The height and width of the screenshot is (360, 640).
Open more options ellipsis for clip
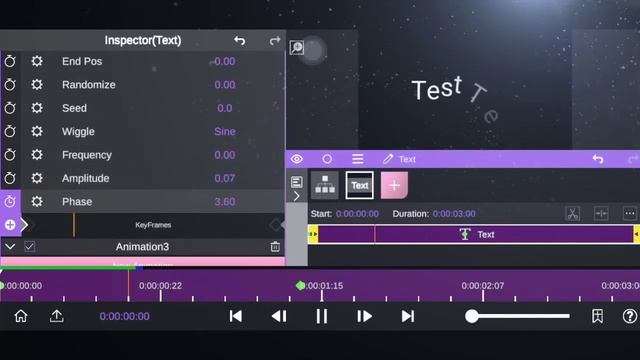click(630, 213)
